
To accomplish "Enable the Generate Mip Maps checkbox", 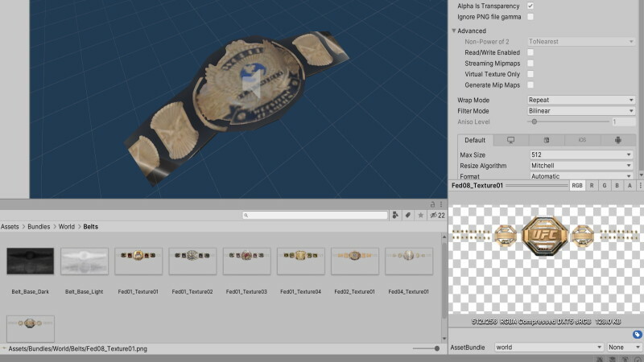I will [530, 84].
